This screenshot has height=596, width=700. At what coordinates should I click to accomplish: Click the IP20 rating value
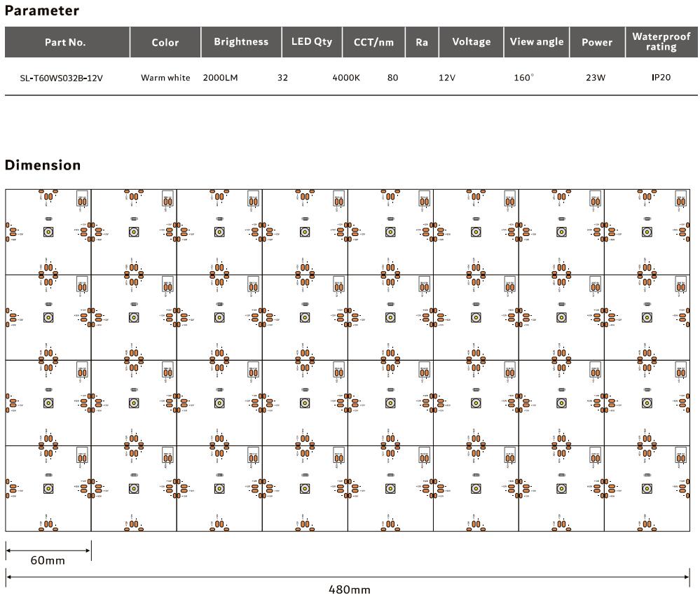click(x=661, y=77)
